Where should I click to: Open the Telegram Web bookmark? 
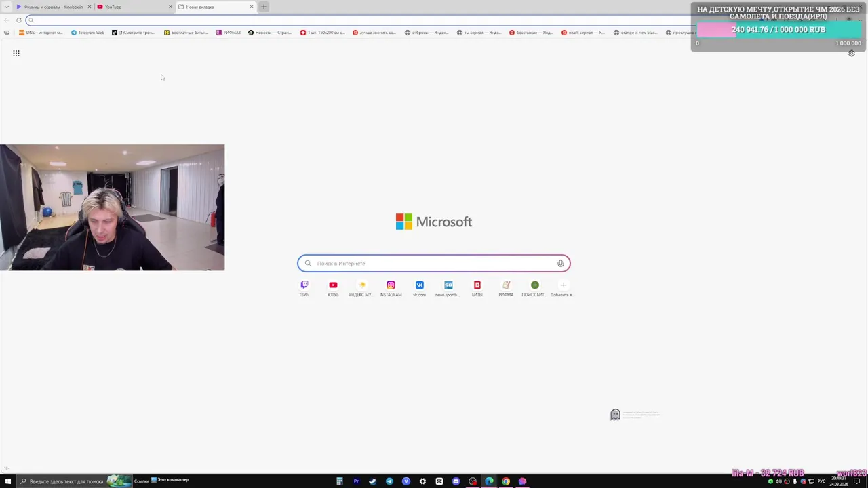(x=88, y=33)
